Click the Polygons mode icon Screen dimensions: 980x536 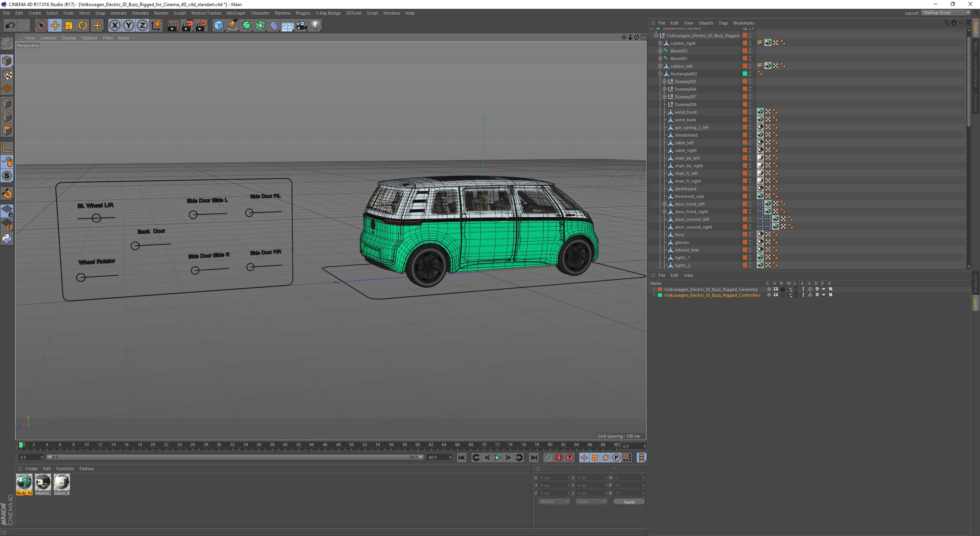coord(7,131)
